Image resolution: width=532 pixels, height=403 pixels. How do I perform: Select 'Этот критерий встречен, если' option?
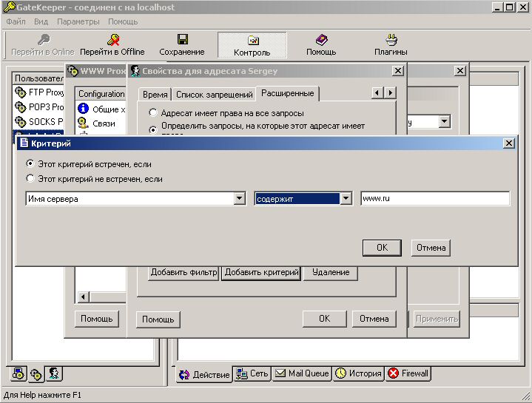tap(30, 163)
